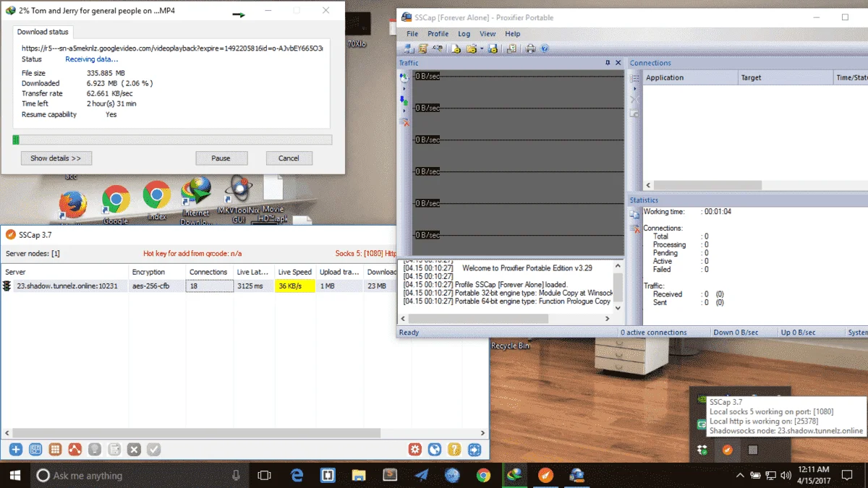Viewport: 868px width, 488px height.
Task: Click the Windows Start button
Action: click(x=14, y=475)
